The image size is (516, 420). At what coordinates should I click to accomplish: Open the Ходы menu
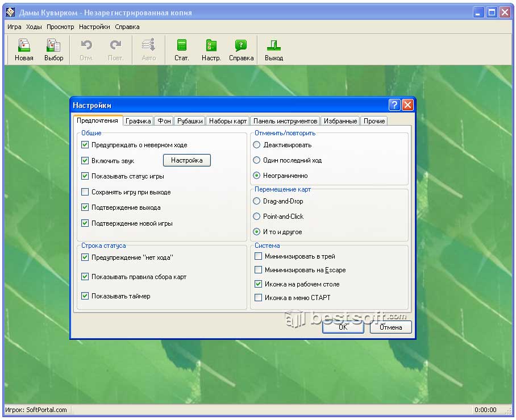point(34,27)
